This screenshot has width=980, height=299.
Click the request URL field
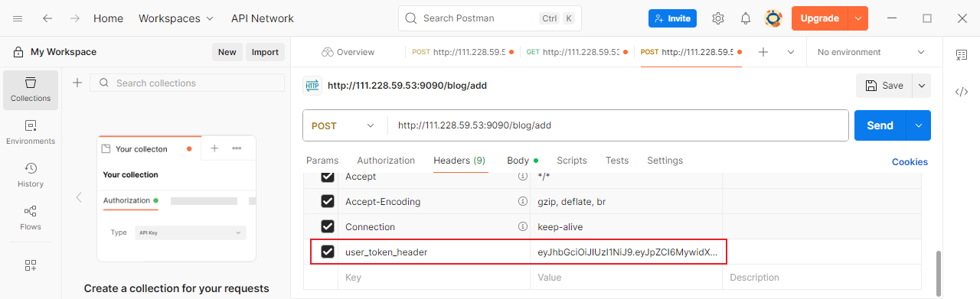click(x=618, y=125)
